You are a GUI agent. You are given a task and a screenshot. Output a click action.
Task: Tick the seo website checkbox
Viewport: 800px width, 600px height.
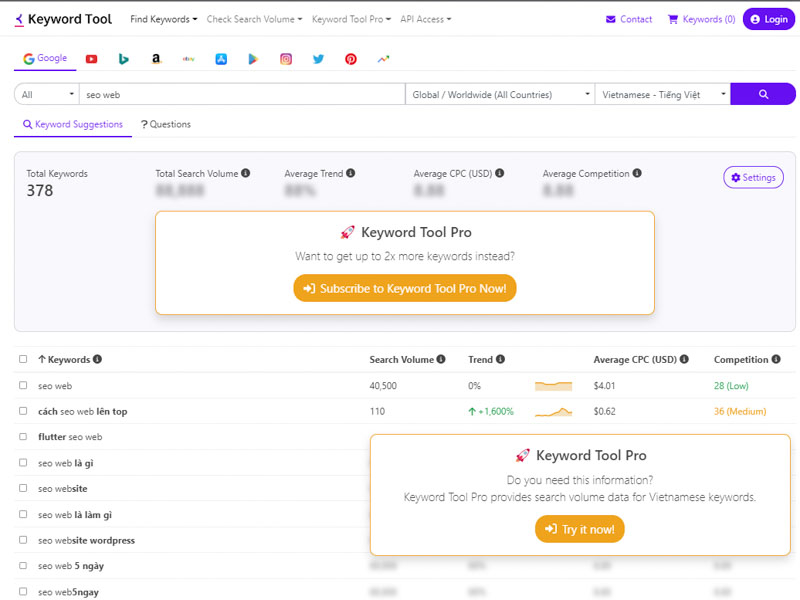coord(23,488)
